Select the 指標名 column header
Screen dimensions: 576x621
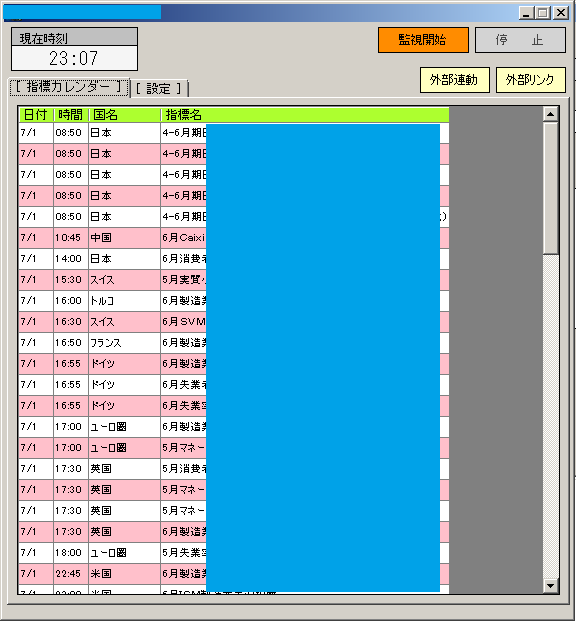[x=305, y=115]
